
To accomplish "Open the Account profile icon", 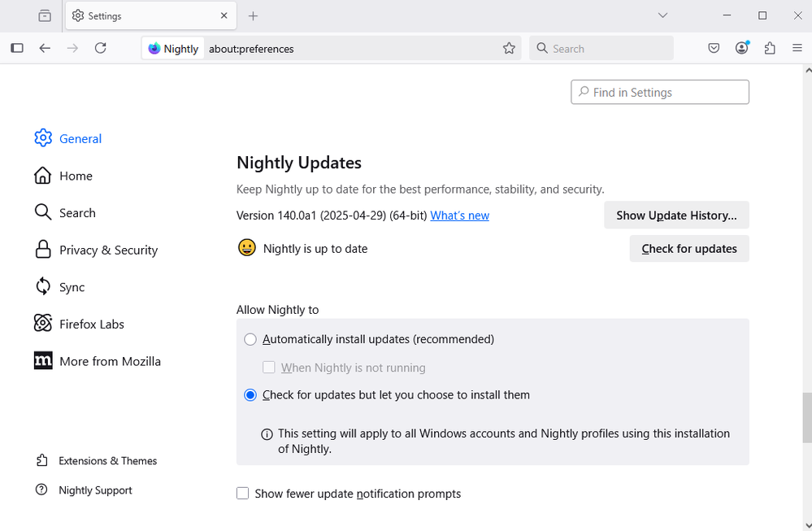I will (741, 49).
